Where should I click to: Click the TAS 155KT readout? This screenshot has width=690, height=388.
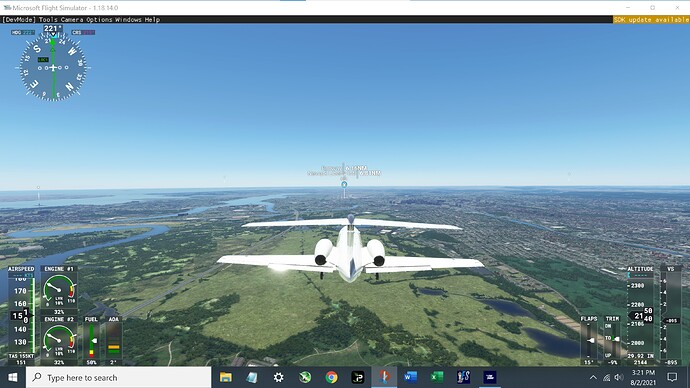tap(21, 356)
